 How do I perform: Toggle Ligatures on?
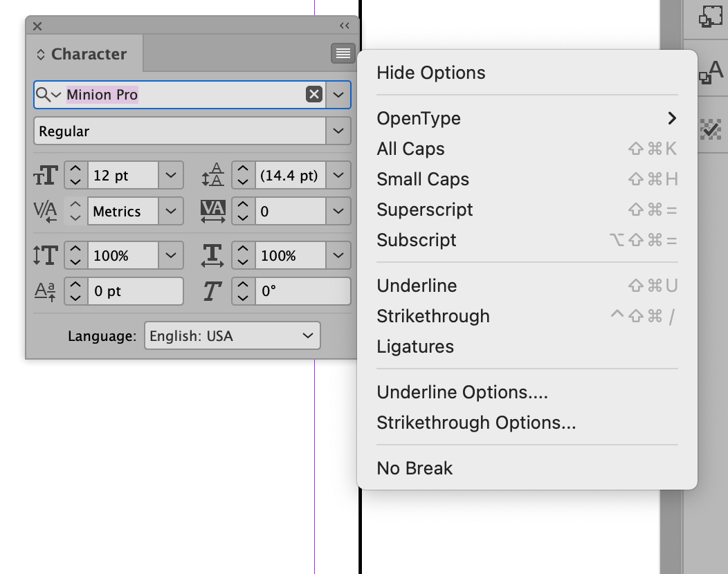point(415,346)
